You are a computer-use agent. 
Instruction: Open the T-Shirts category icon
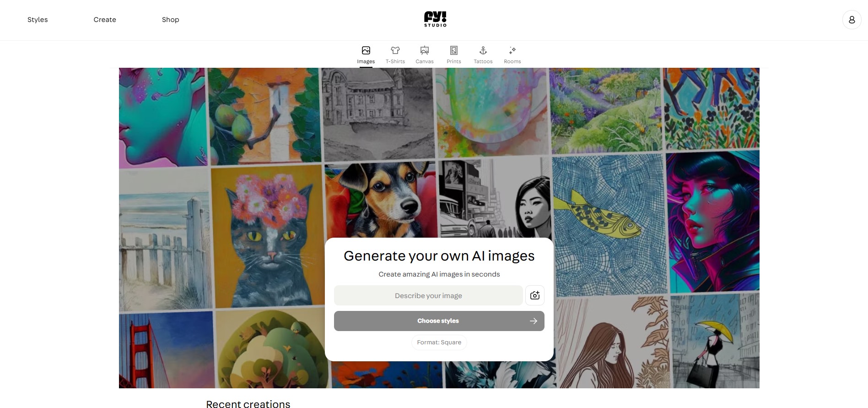click(395, 50)
